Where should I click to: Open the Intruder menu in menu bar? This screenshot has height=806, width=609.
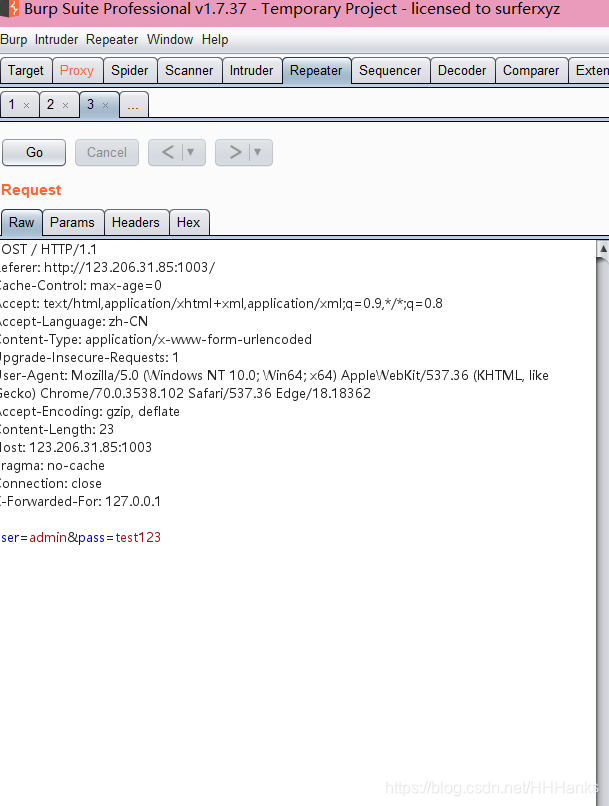57,40
